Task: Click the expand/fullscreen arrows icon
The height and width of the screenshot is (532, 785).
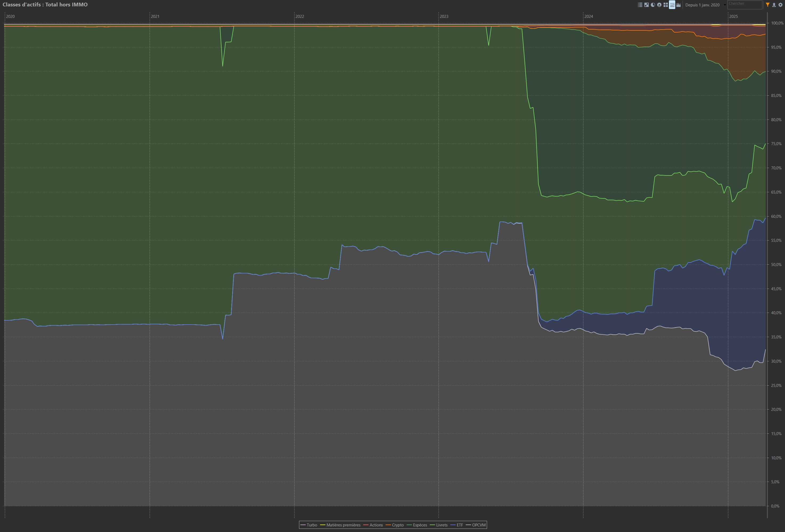Action: (646, 5)
